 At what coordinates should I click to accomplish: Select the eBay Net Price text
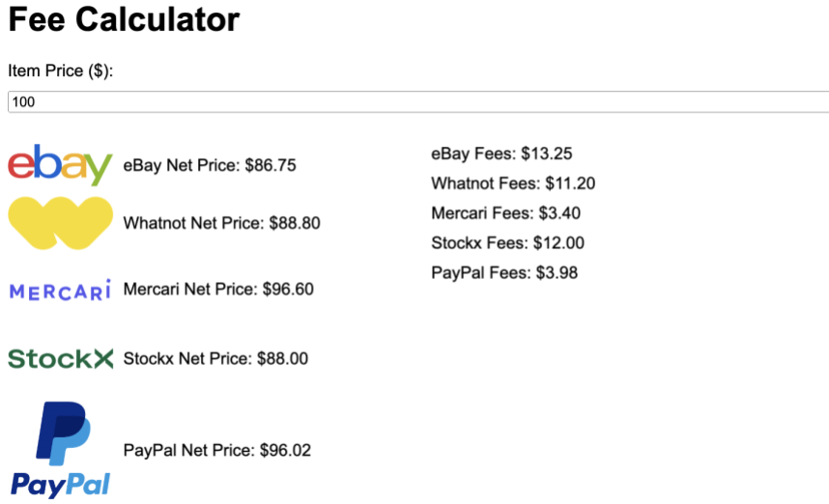210,165
